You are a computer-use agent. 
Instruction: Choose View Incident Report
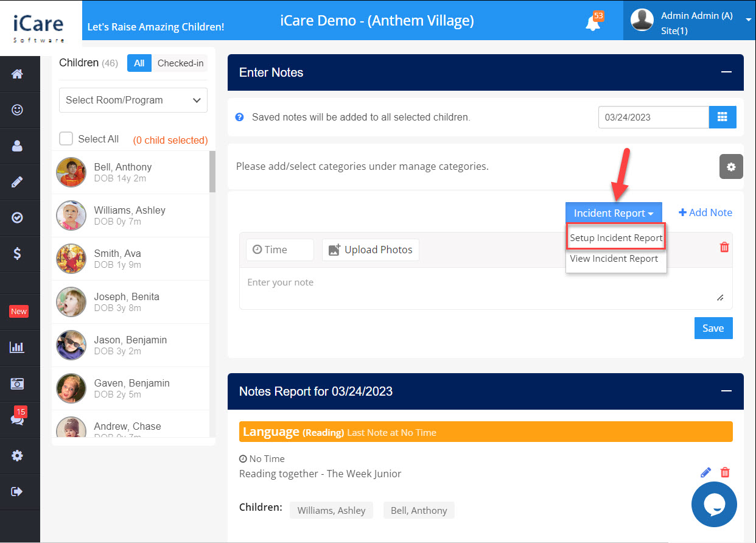[614, 259]
